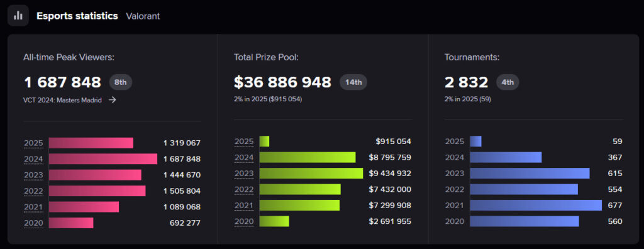The image size is (644, 249).
Task: Select the 2025 year link under Peak Viewers
Action: coord(33,143)
